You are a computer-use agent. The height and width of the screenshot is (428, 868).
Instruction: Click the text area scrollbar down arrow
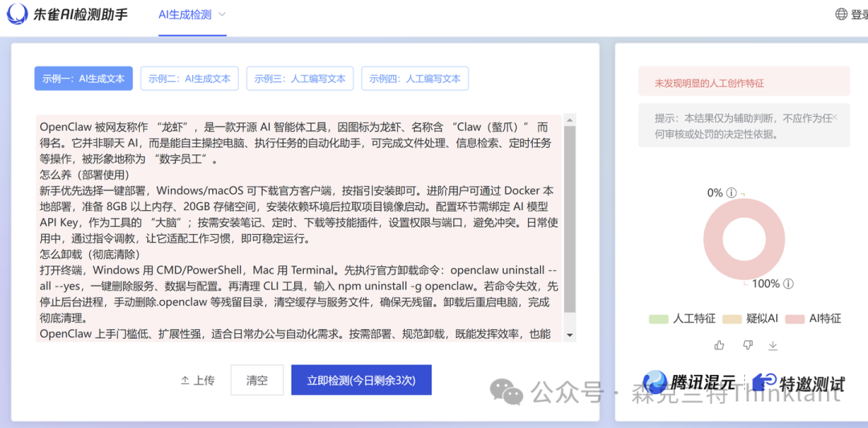(x=570, y=336)
